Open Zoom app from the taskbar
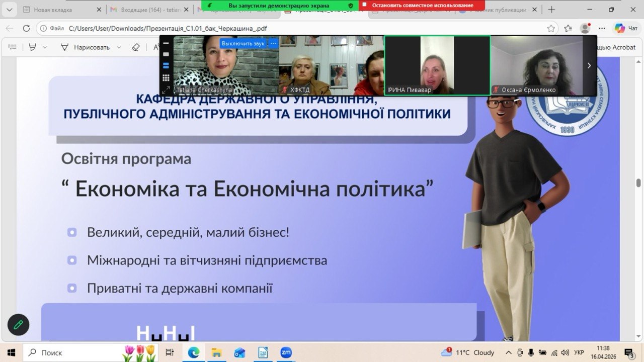644x362 pixels. pos(286,352)
